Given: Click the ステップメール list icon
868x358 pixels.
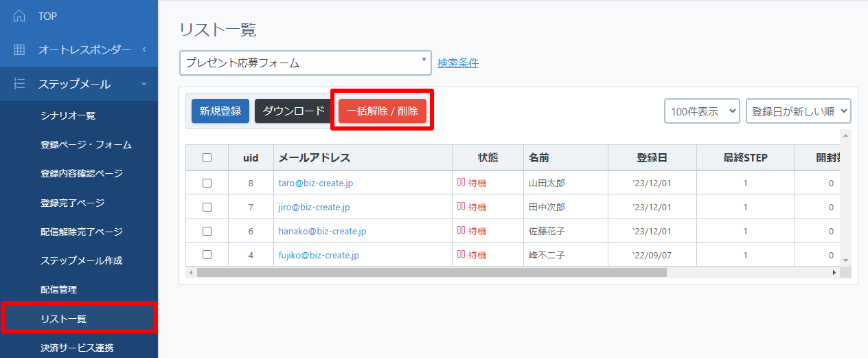Looking at the screenshot, I should [19, 84].
